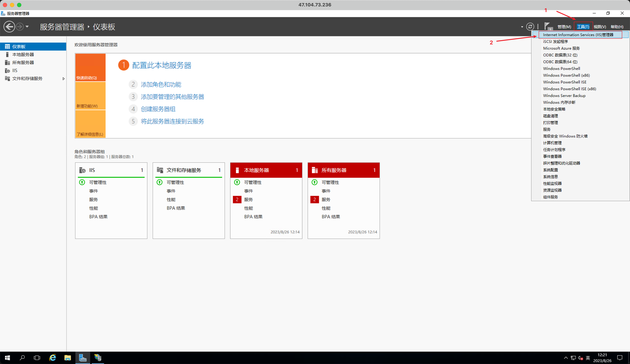This screenshot has width=630, height=364.
Task: Open Server Manager taskbar icon
Action: [82, 357]
